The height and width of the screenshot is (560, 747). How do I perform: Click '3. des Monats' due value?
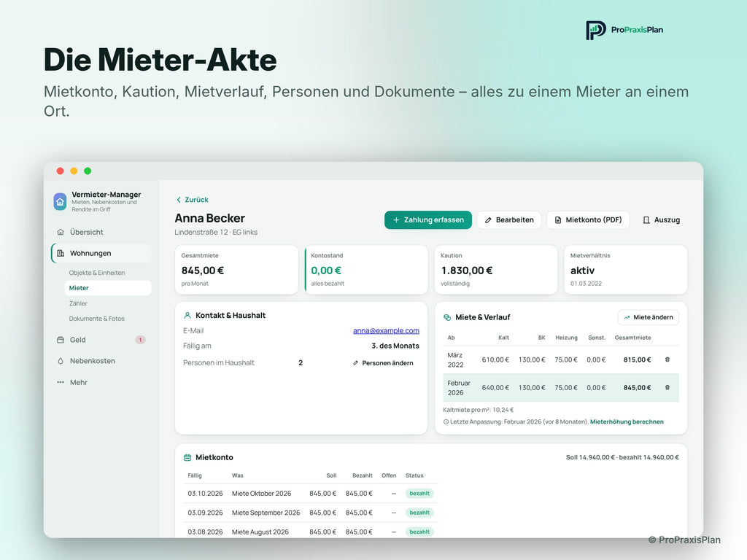(395, 346)
